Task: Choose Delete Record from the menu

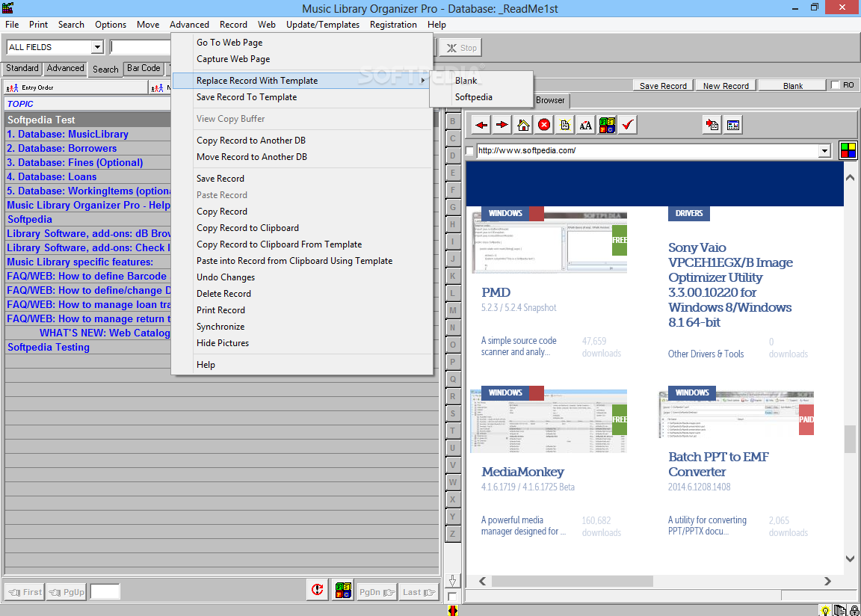Action: coord(223,294)
